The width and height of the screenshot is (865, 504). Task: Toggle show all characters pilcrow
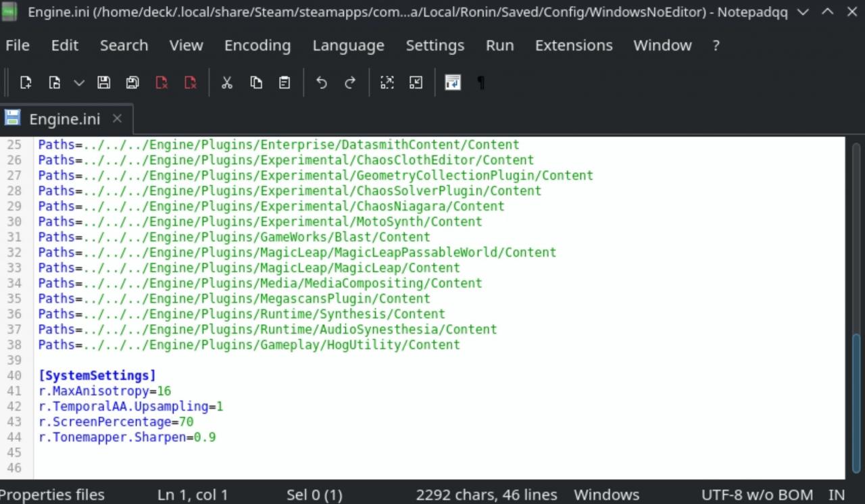tap(481, 82)
